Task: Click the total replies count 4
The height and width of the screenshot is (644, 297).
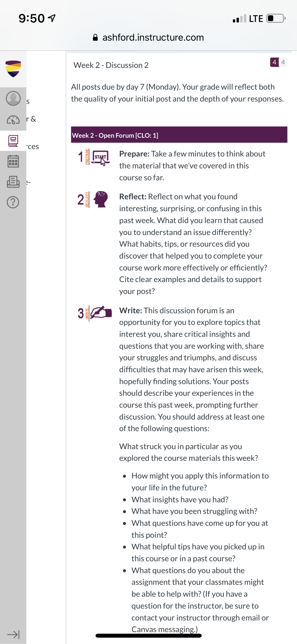Action: pos(283,62)
